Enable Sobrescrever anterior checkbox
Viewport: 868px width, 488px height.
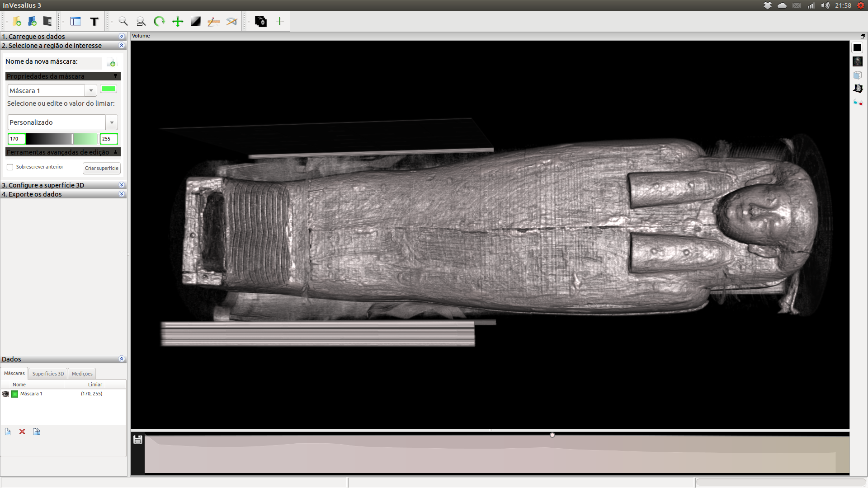(x=10, y=167)
